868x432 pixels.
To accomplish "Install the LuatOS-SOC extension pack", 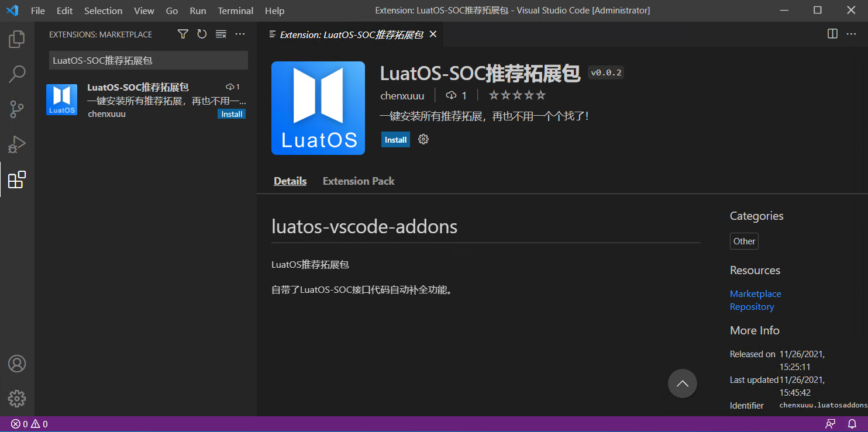I will [395, 139].
